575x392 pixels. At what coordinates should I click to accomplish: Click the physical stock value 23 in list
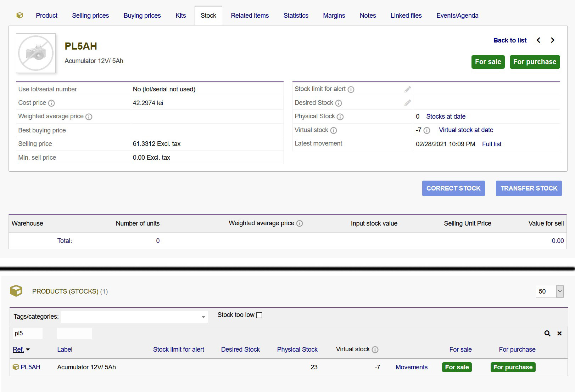[314, 367]
